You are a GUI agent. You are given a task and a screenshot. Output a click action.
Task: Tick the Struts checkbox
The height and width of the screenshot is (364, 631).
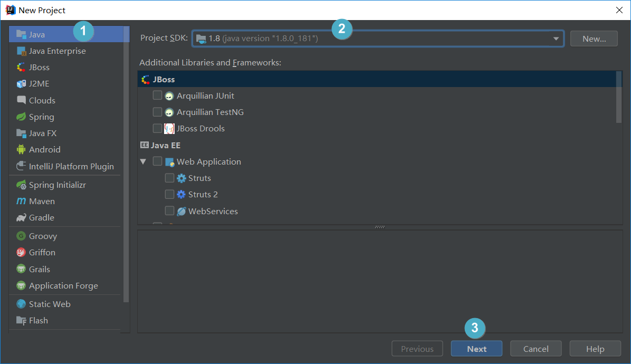169,178
